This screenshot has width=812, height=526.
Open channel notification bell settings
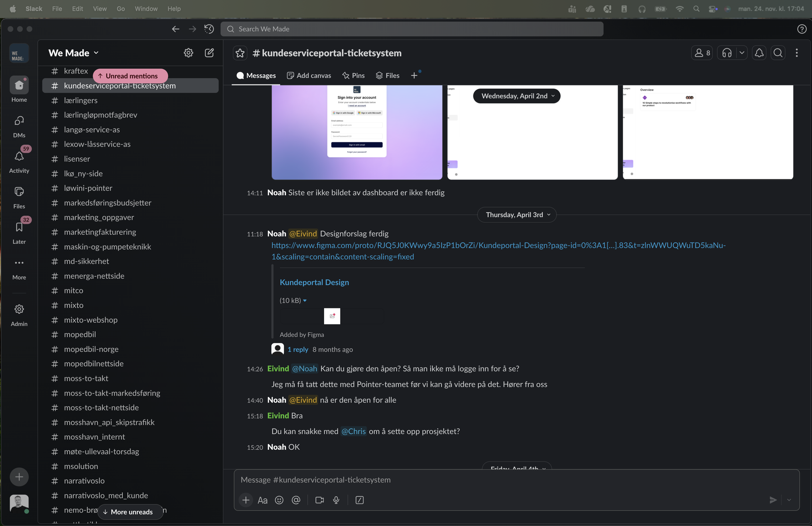point(759,53)
